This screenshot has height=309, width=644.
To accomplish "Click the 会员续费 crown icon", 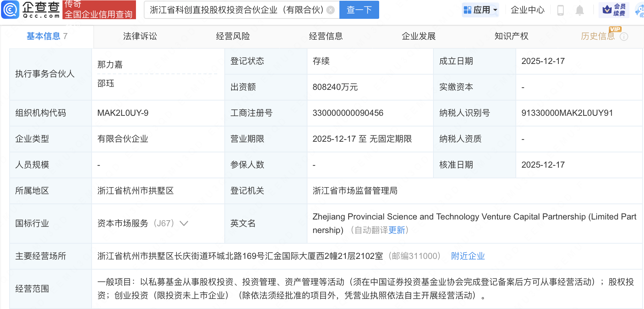I will click(x=607, y=10).
